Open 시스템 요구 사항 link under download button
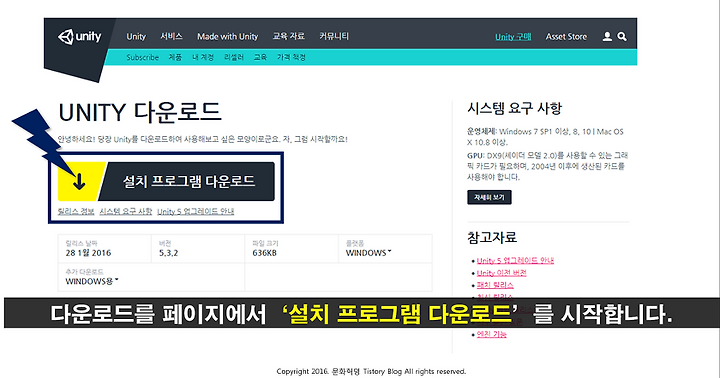The image size is (720, 378). coord(126,211)
